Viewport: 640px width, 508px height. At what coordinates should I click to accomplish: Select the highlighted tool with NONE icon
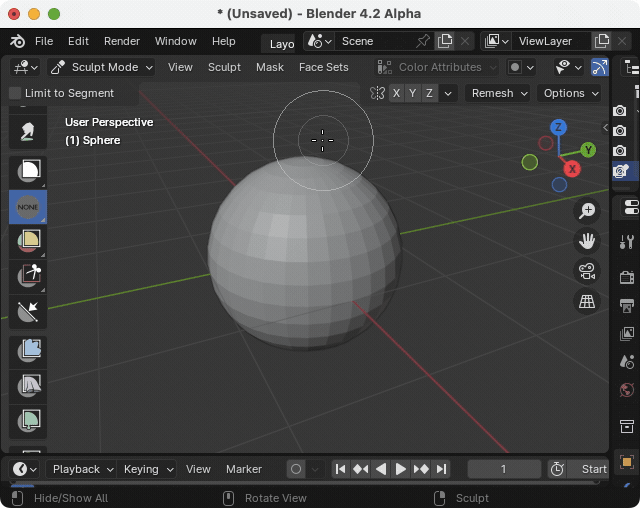[28, 207]
